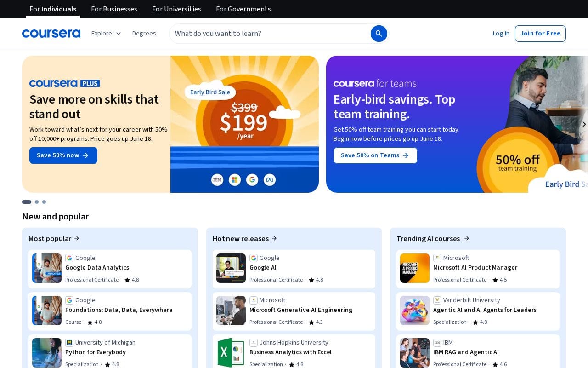Click IBM logo above IBM RAG course

click(437, 343)
